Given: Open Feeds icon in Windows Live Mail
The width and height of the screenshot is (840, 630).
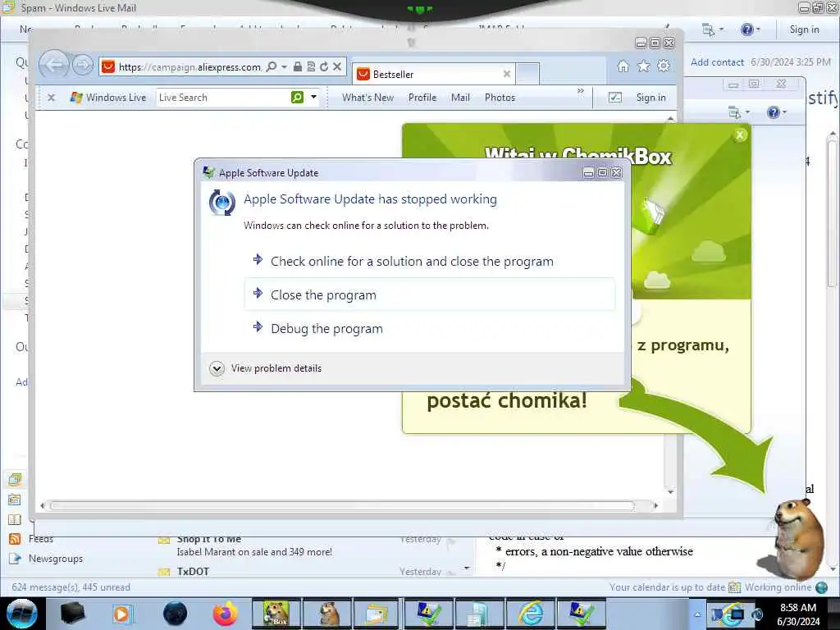Looking at the screenshot, I should pyautogui.click(x=15, y=539).
